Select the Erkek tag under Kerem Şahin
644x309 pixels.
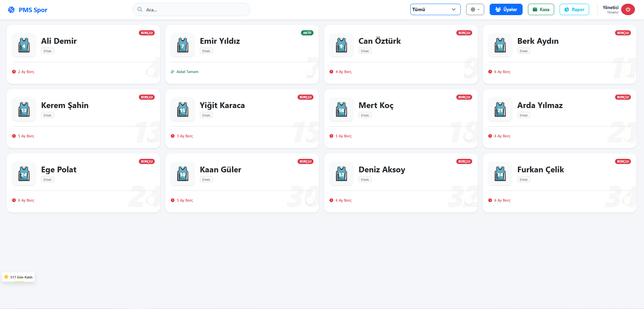point(47,115)
